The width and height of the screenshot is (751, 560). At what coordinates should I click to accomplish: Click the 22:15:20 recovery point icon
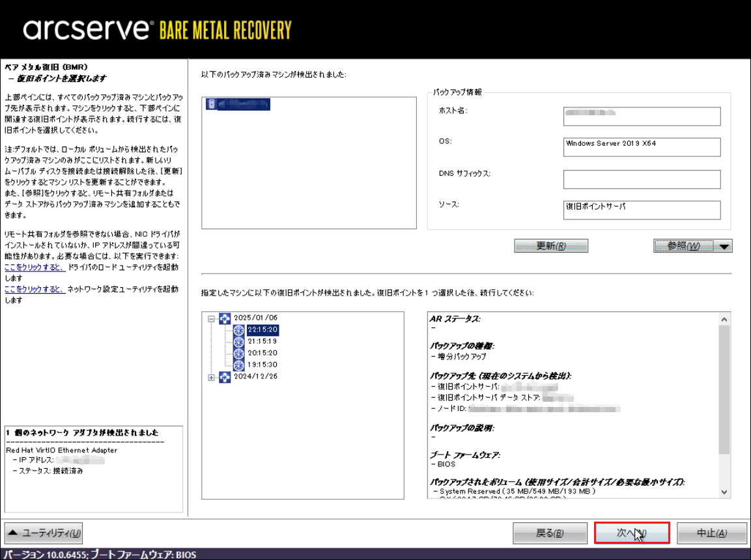click(239, 329)
